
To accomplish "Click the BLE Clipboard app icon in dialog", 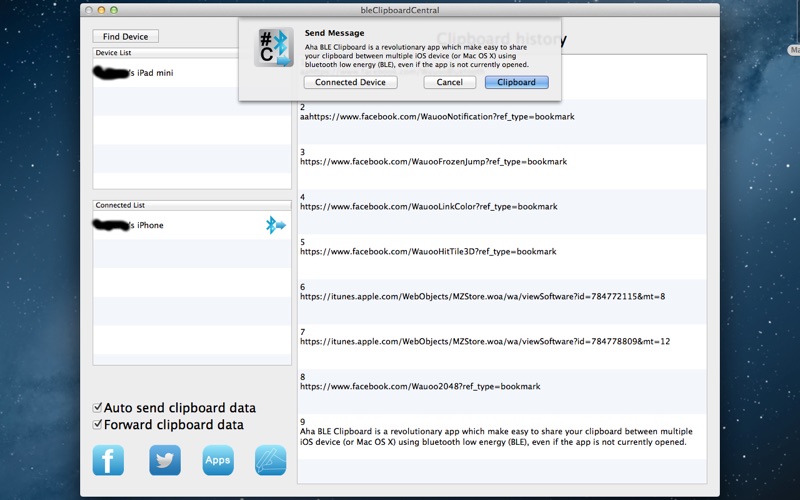I will pos(274,47).
